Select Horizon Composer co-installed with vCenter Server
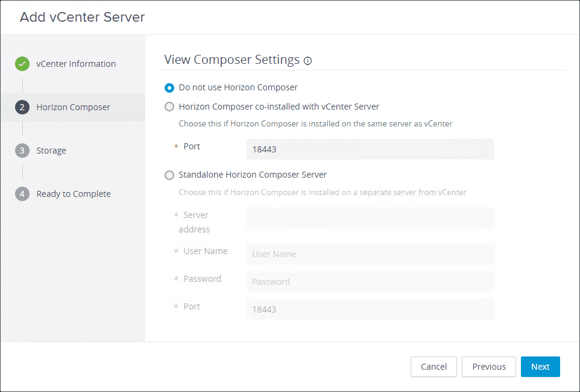580x392 pixels. 169,107
